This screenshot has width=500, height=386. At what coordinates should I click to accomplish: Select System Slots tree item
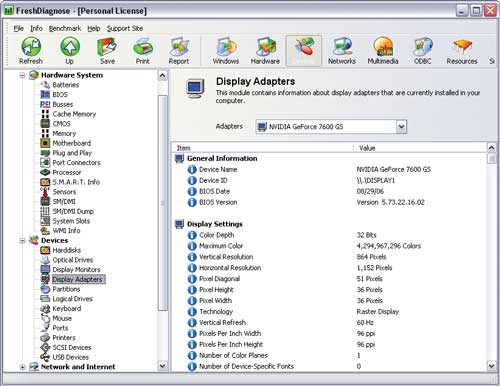point(71,221)
